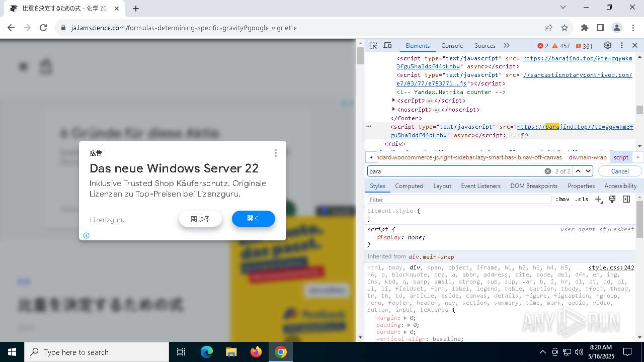Open a new browser tab

135,9
